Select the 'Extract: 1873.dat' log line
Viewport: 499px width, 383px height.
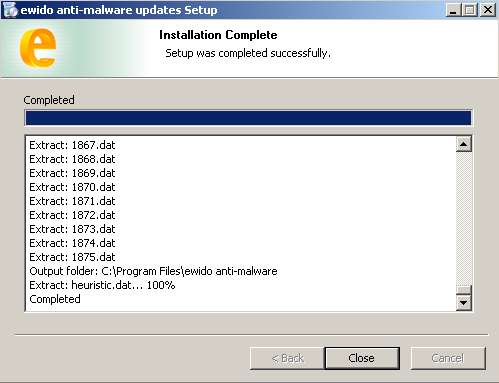pos(72,229)
